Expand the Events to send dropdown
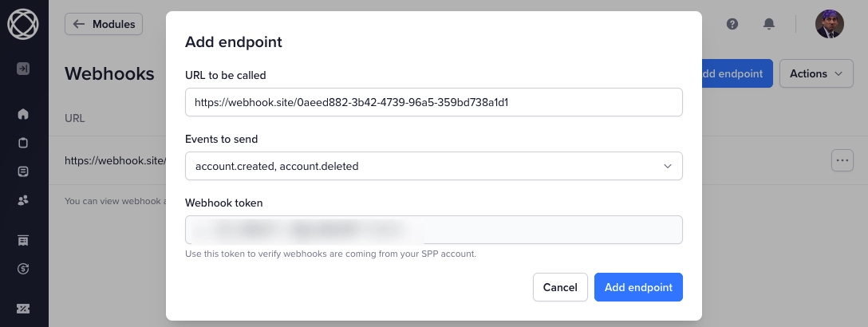Viewport: 868px width, 327px height. [433, 166]
